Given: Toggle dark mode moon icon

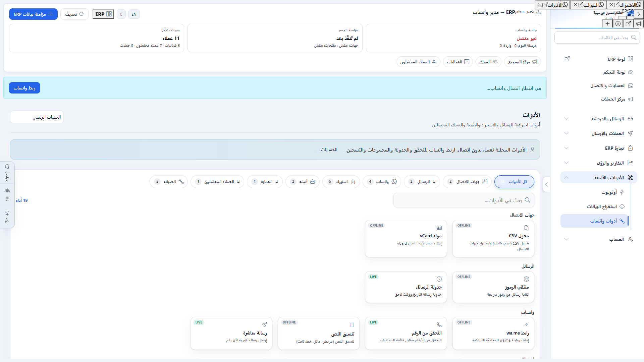Looking at the screenshot, I should [121, 14].
